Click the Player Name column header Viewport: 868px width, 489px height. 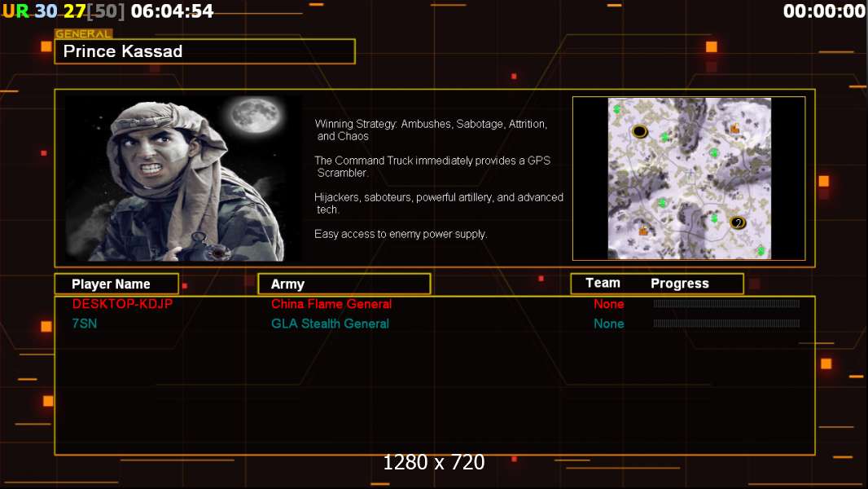116,284
